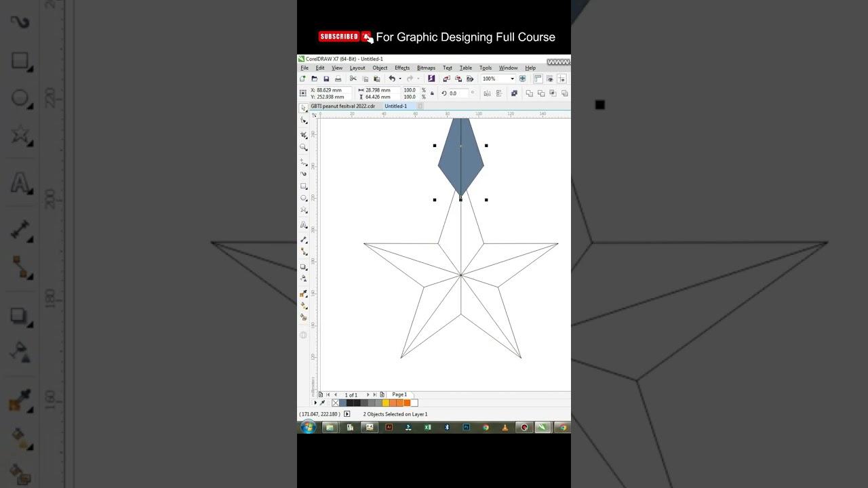Open the Effects menu
The width and height of the screenshot is (868, 488).
click(402, 68)
